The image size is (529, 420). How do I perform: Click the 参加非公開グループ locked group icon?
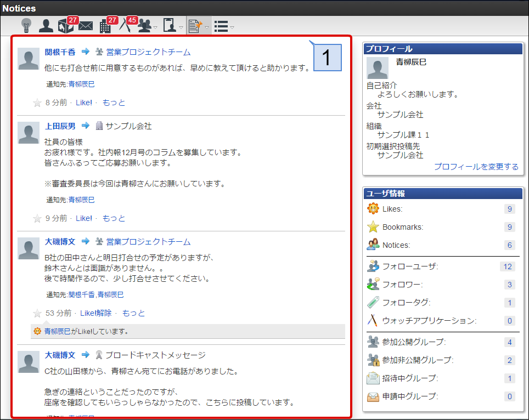[373, 360]
